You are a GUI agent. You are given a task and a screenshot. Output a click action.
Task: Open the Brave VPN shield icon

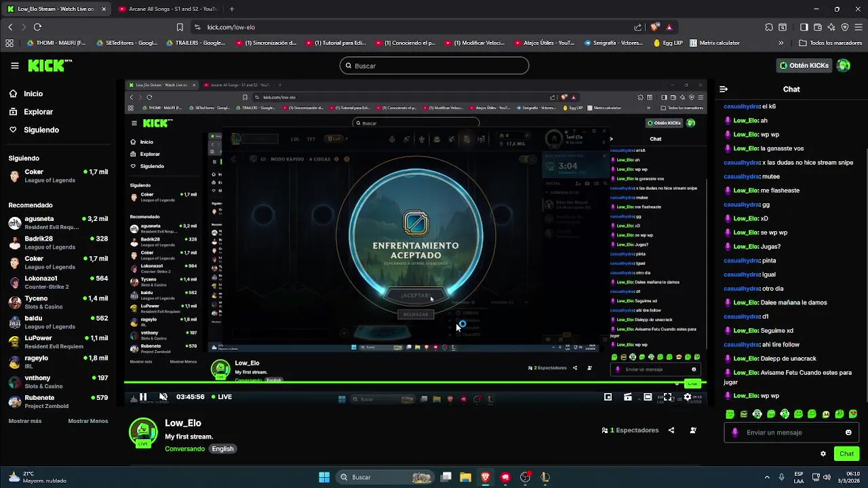(x=845, y=27)
